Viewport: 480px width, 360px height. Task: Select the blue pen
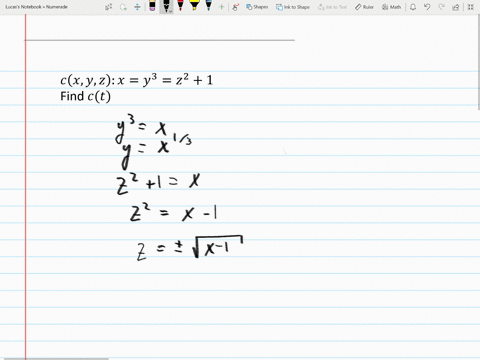coord(209,6)
